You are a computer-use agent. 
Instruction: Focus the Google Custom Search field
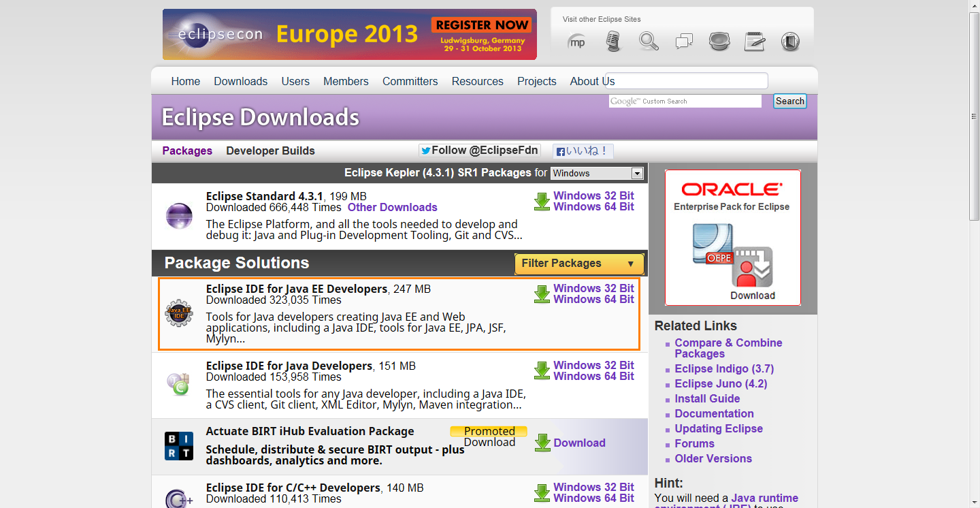click(685, 101)
